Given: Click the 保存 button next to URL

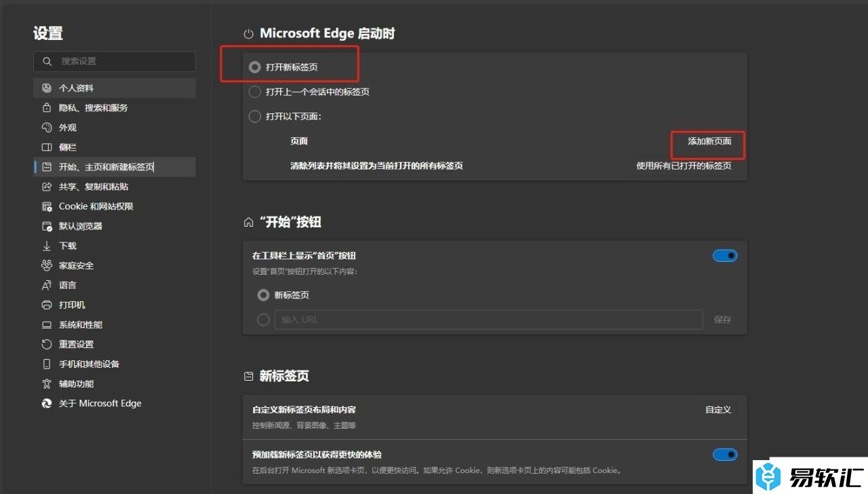Looking at the screenshot, I should pos(723,320).
